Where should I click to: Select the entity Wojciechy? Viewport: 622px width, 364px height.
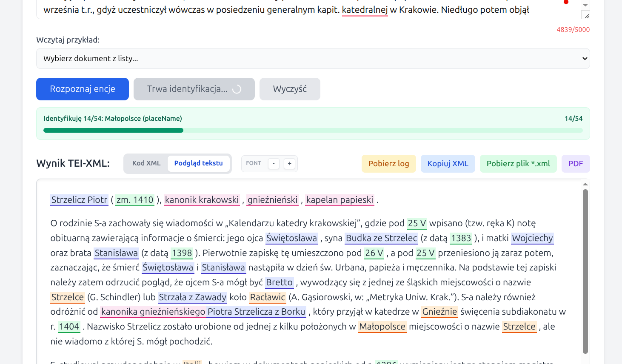pos(533,238)
